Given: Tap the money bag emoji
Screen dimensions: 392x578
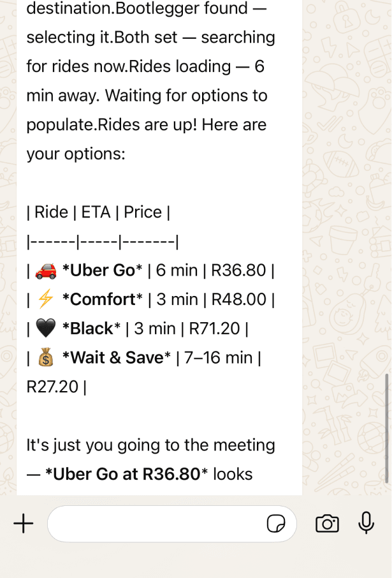Looking at the screenshot, I should point(46,357).
